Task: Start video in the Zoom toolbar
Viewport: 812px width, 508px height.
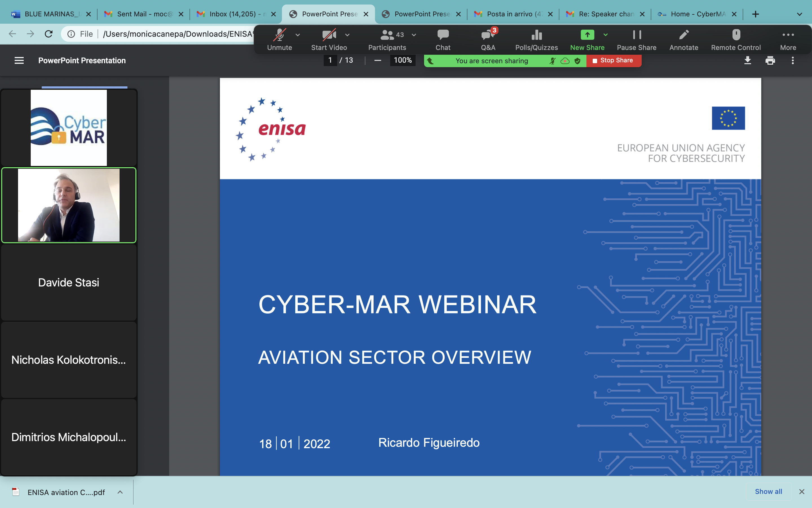Action: point(329,40)
